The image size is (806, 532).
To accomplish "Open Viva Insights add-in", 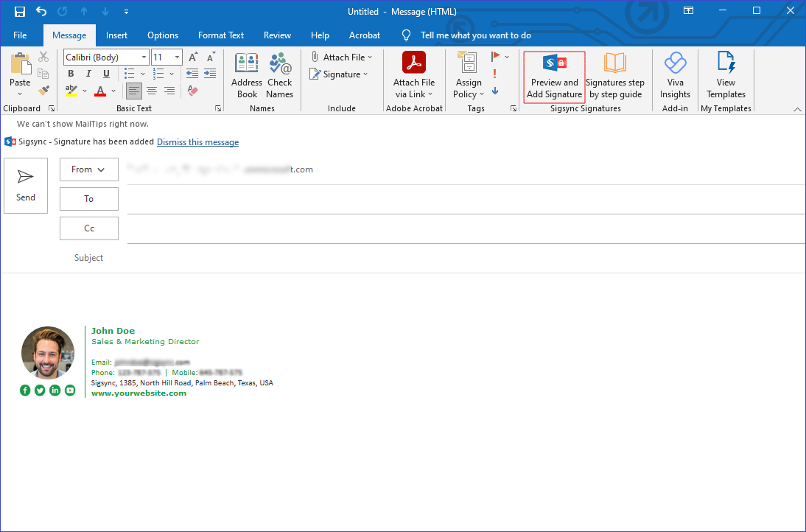I will tap(675, 76).
